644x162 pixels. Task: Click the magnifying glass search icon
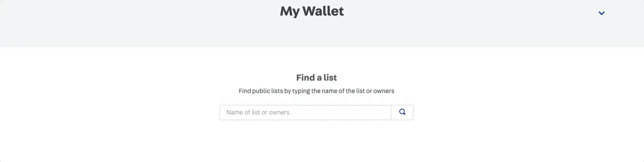402,112
